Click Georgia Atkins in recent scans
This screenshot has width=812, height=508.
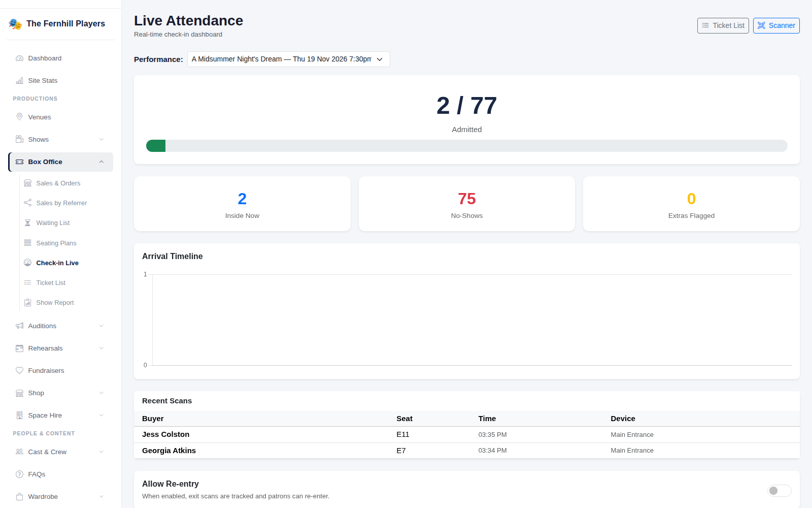coord(169,451)
